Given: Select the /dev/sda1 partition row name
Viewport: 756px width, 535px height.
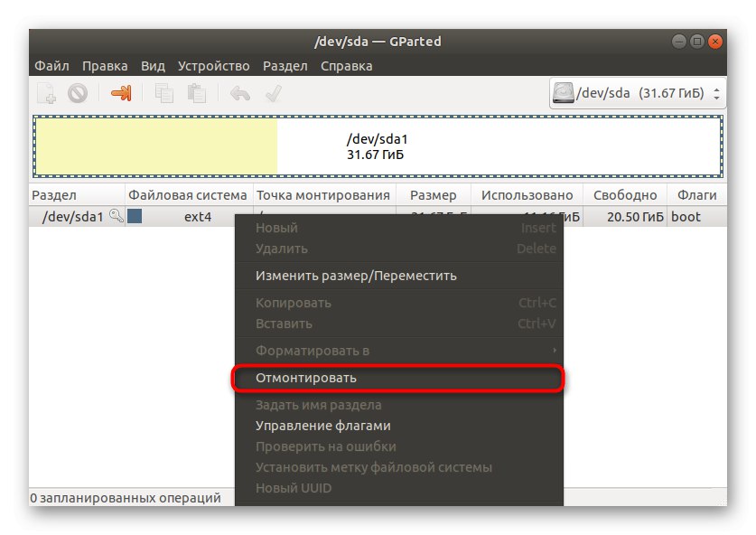Looking at the screenshot, I should [x=73, y=217].
